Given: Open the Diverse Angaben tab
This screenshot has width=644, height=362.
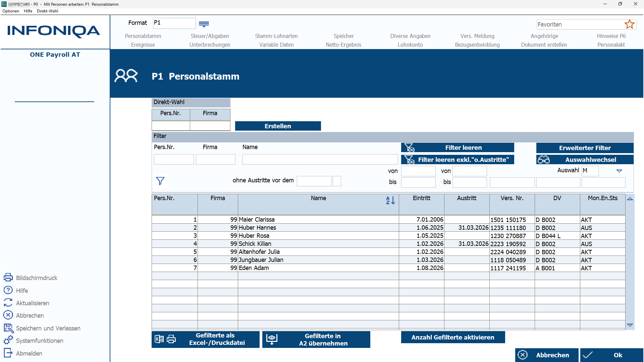Looking at the screenshot, I should point(410,36).
